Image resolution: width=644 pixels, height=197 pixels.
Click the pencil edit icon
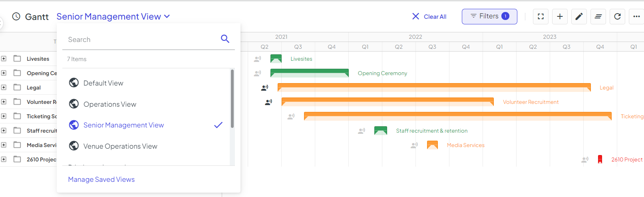[x=579, y=16]
